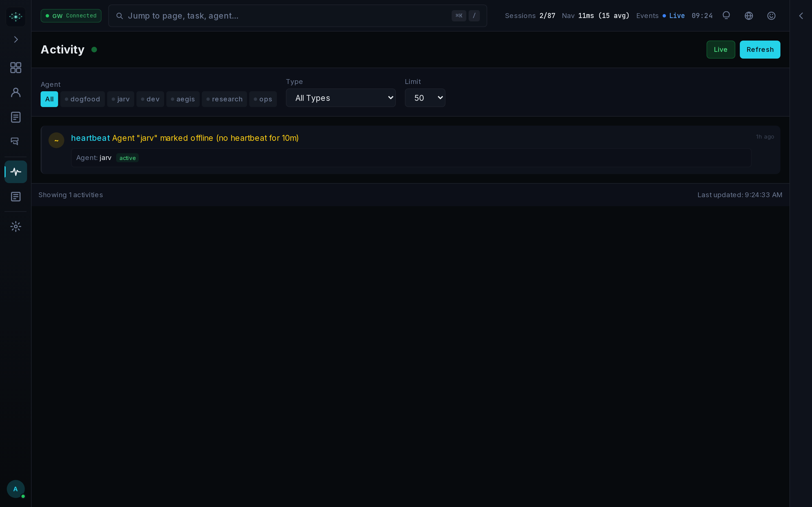Click the spark settings icon at sidebar bottom
The width and height of the screenshot is (812, 507).
[16, 226]
